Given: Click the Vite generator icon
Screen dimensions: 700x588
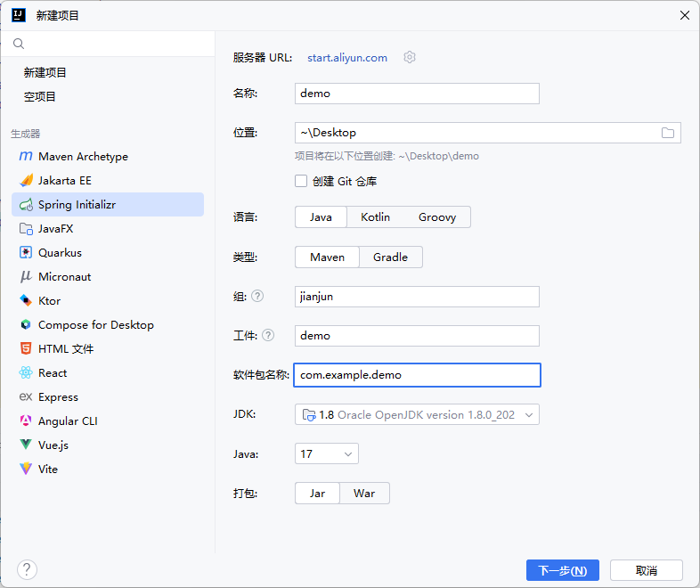Looking at the screenshot, I should 26,469.
